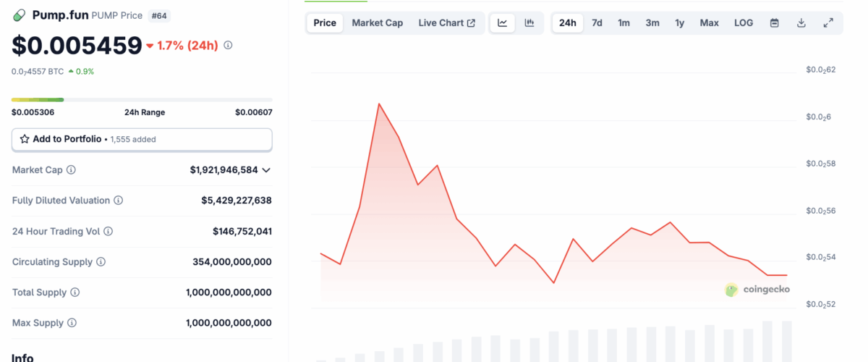
Task: Expand Market Cap details chevron
Action: coord(266,170)
